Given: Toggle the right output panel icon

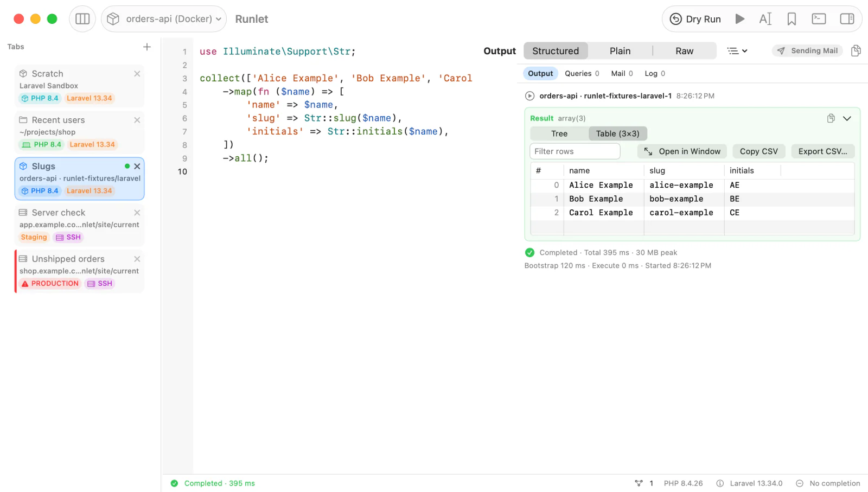Looking at the screenshot, I should [847, 19].
